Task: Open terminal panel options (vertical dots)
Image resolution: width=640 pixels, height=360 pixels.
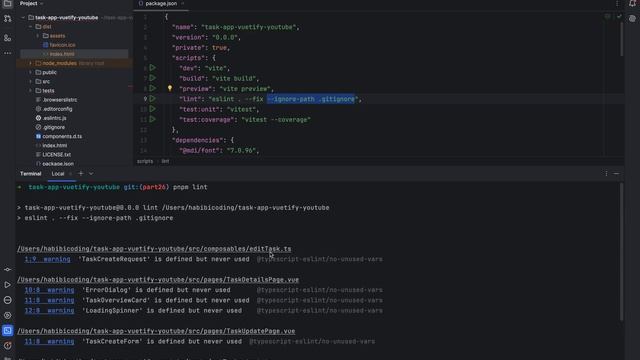Action: pos(606,174)
